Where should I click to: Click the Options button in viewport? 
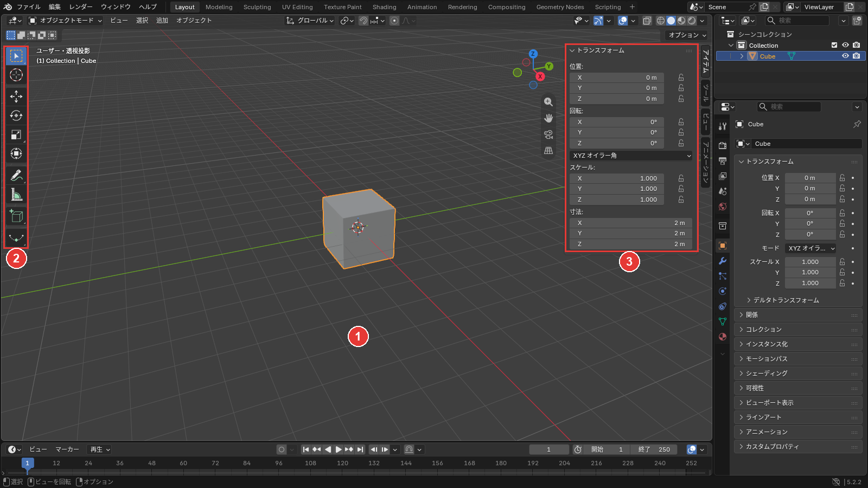tap(687, 35)
